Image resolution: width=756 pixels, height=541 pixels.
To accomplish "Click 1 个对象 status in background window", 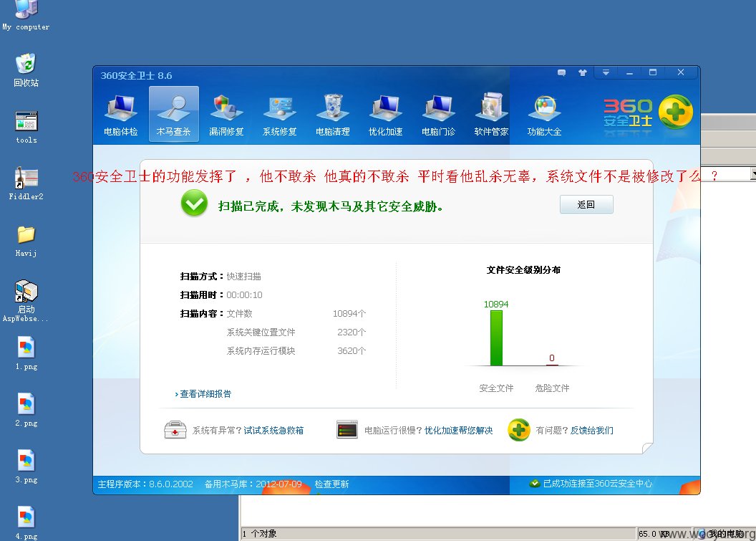I will click(259, 534).
